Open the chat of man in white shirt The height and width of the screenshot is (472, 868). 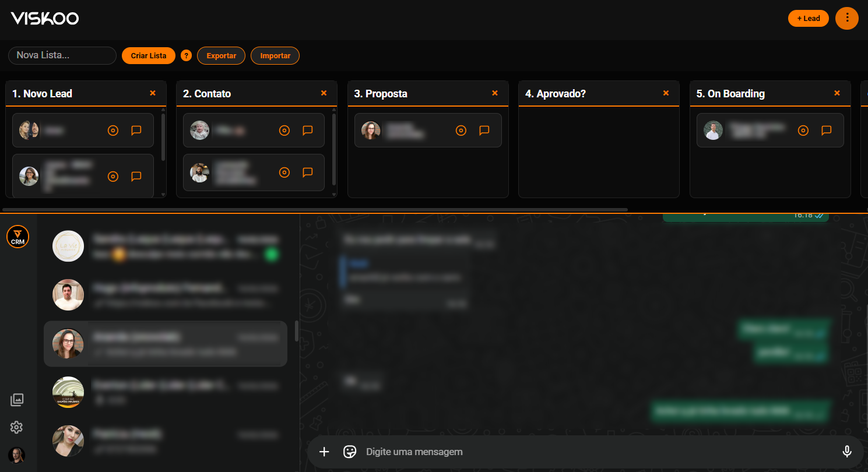click(166, 295)
